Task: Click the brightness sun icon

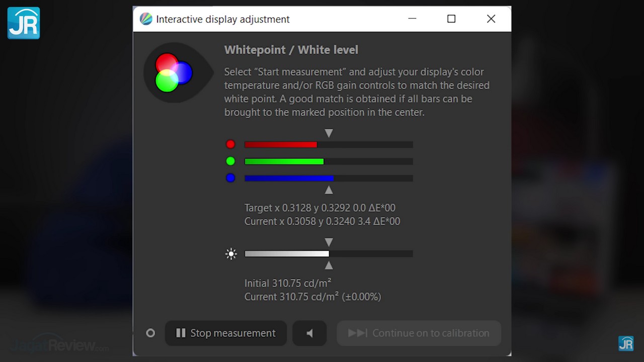Action: pos(231,254)
